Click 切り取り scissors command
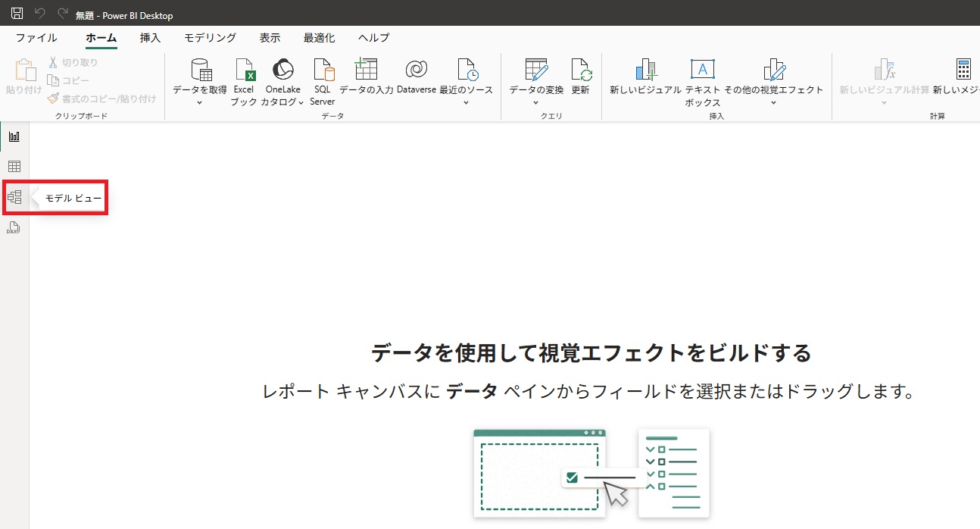Image resolution: width=980 pixels, height=529 pixels. [73, 63]
